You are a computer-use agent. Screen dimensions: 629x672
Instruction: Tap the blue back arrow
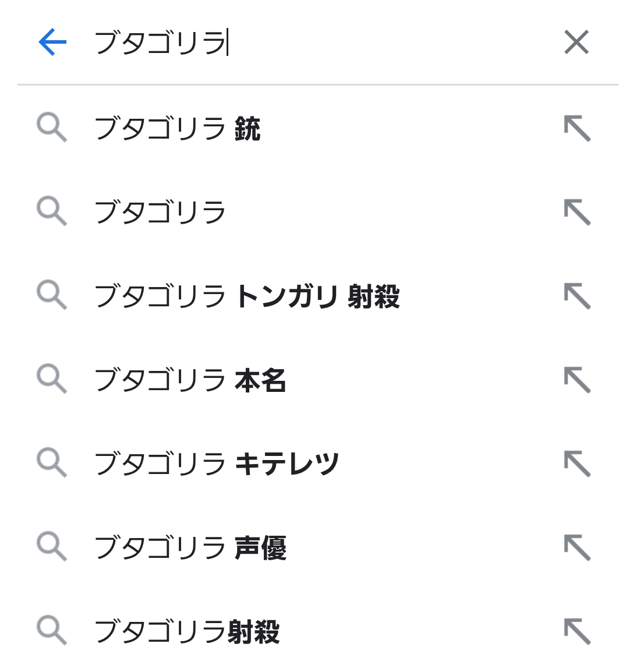[52, 43]
